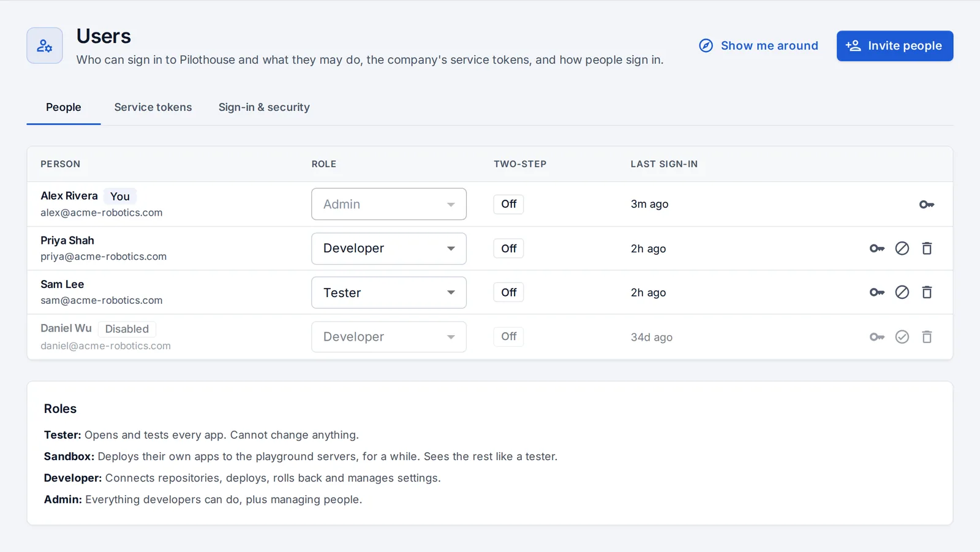Click the email sam@acme-robotics.com
This screenshot has height=552, width=980.
click(x=102, y=300)
